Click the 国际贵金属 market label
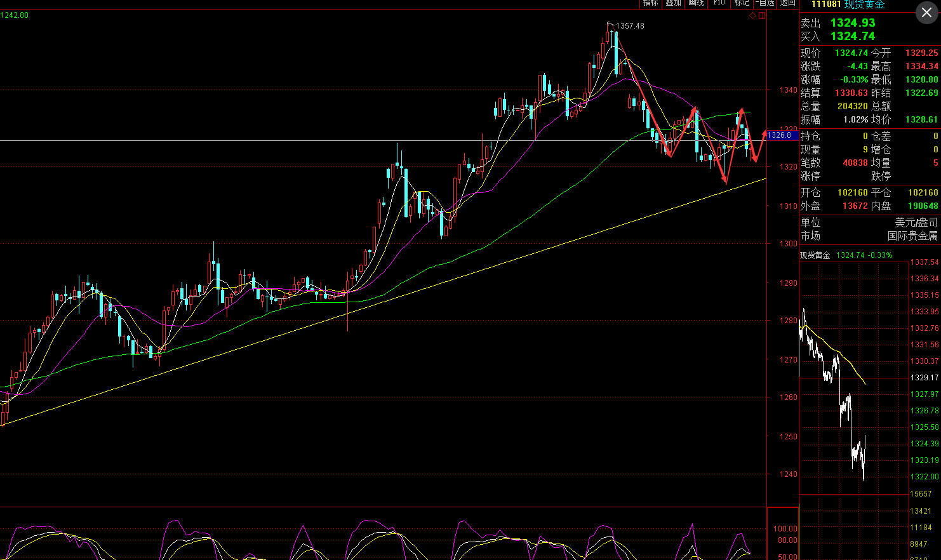 (x=912, y=236)
